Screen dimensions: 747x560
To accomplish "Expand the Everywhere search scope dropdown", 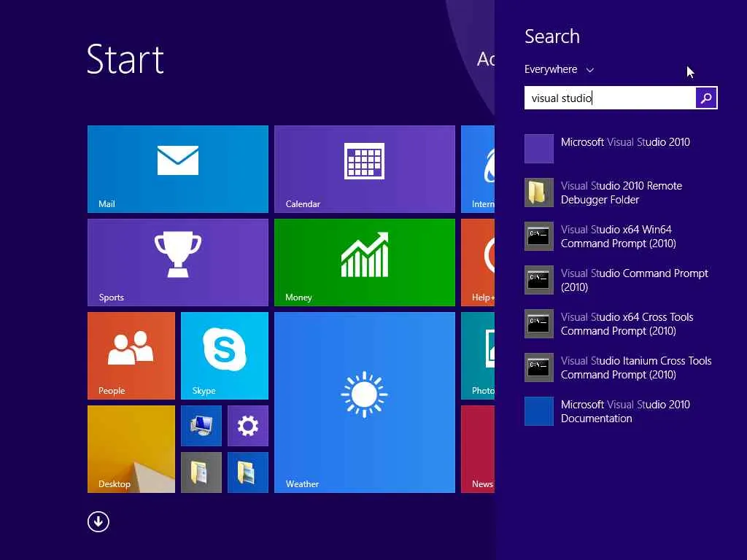I will click(x=560, y=69).
